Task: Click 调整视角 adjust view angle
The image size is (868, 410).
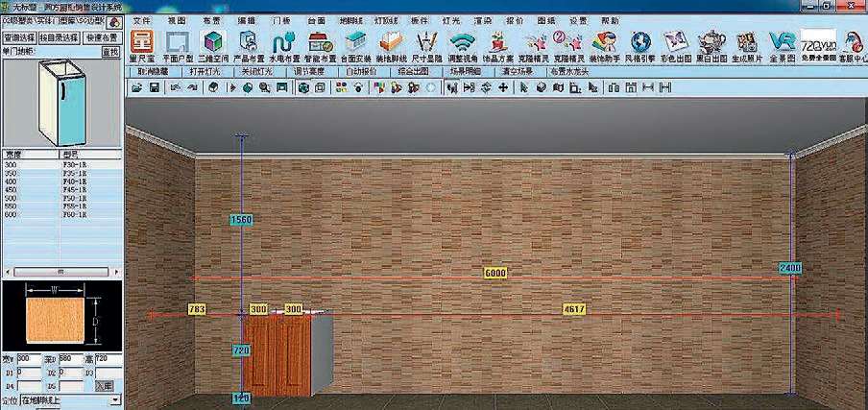Action: click(462, 46)
